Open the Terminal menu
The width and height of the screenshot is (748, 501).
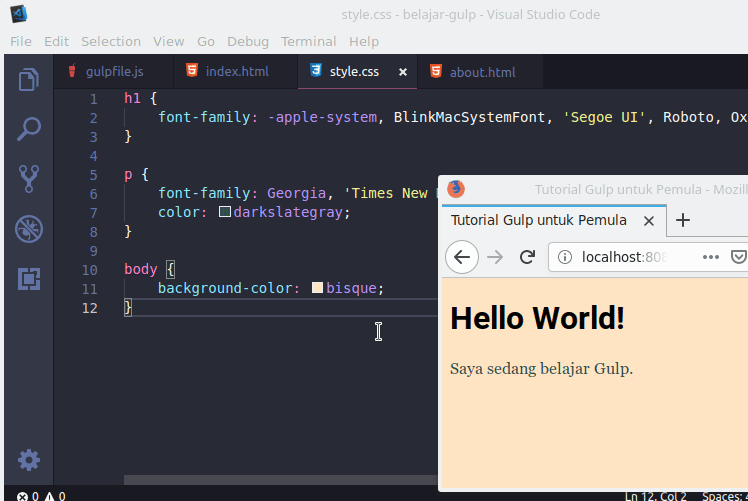[308, 41]
